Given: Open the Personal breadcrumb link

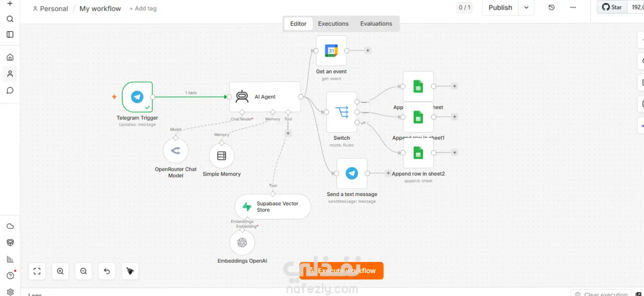Looking at the screenshot, I should (50, 9).
